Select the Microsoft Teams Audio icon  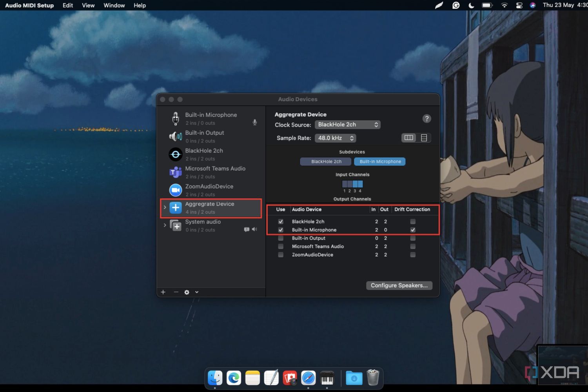coord(176,172)
